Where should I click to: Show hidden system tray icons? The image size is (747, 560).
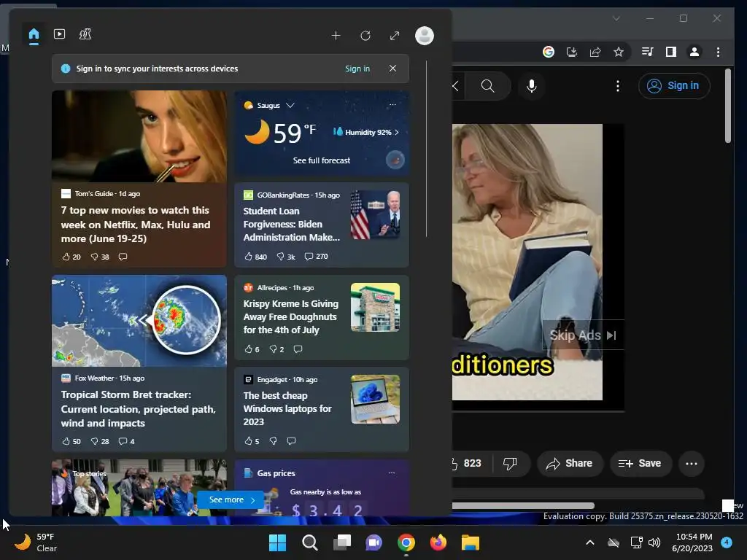pyautogui.click(x=589, y=542)
